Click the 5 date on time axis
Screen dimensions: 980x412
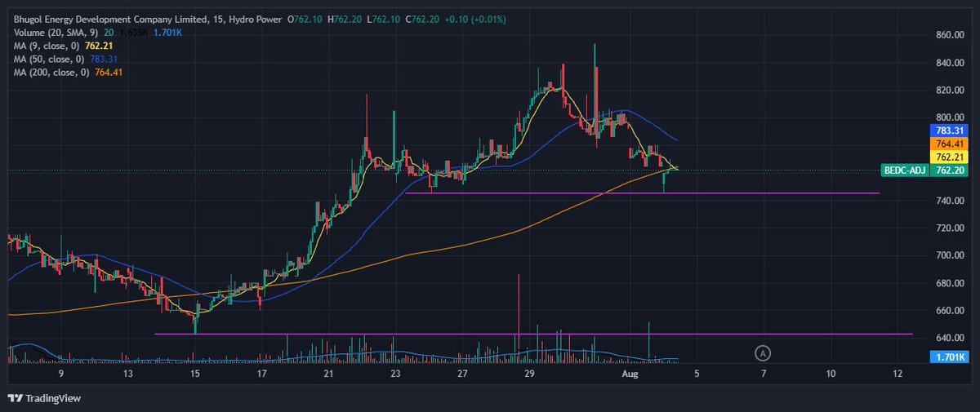(x=697, y=373)
